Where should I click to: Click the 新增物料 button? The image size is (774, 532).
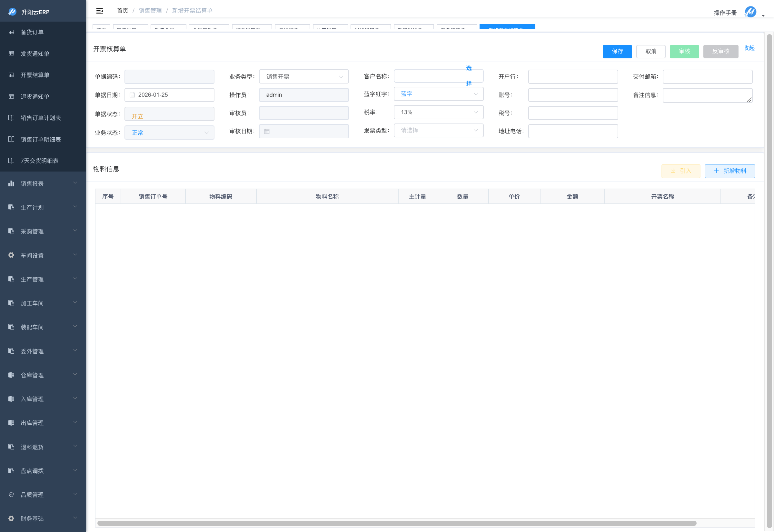point(730,171)
